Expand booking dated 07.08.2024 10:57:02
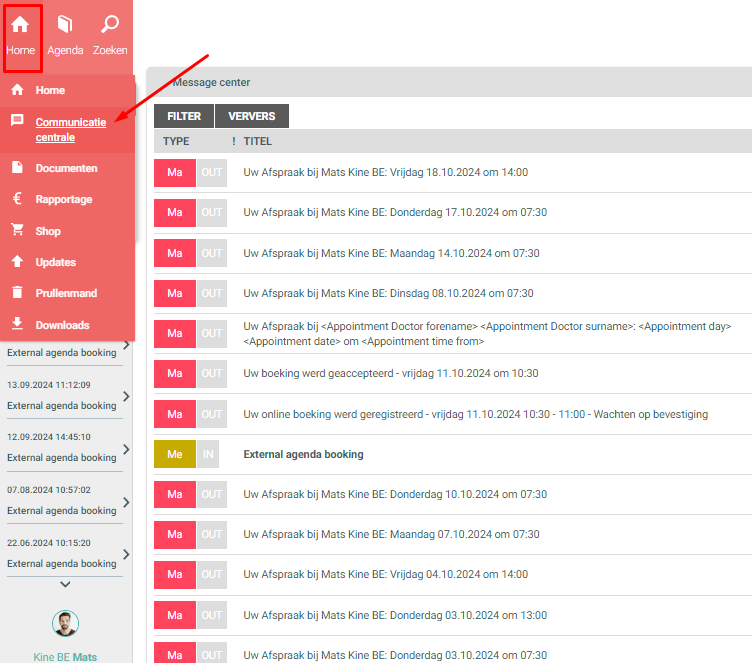This screenshot has height=663, width=752. pos(126,502)
